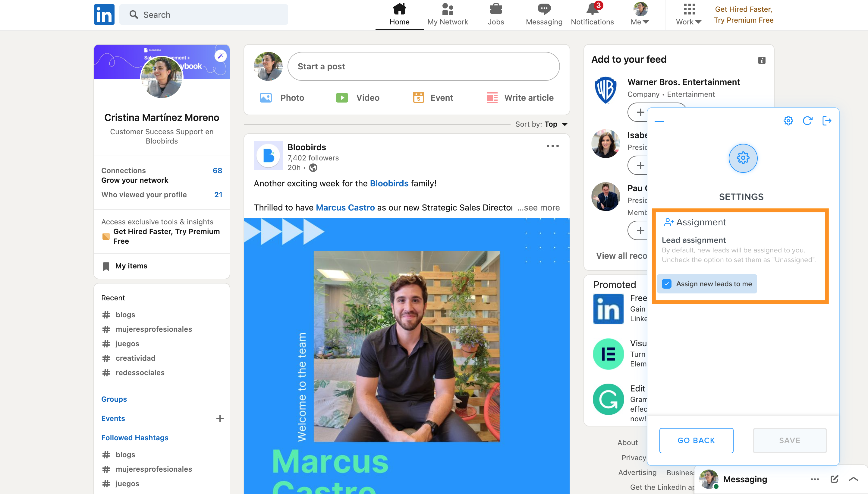Click Premium gold square icon in sidebar
868x494 pixels.
[x=106, y=236]
